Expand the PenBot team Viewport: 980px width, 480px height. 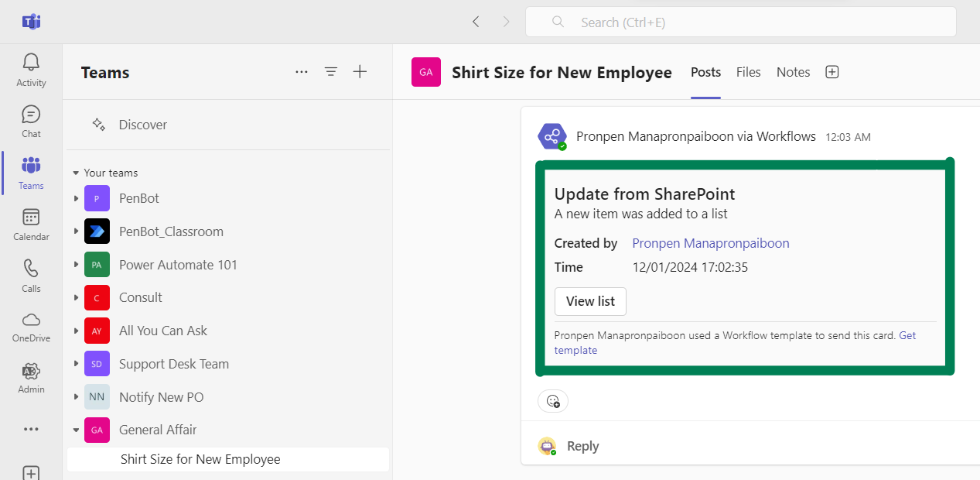pos(75,198)
